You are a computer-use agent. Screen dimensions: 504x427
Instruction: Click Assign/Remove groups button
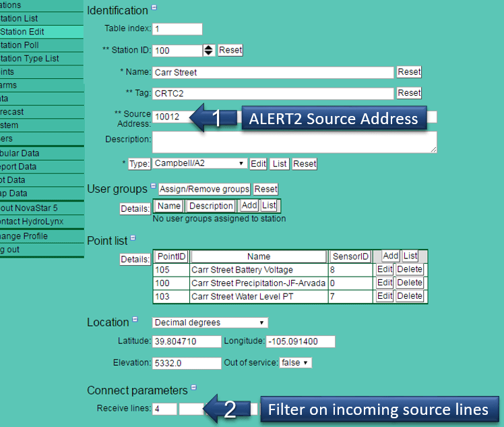tap(204, 189)
